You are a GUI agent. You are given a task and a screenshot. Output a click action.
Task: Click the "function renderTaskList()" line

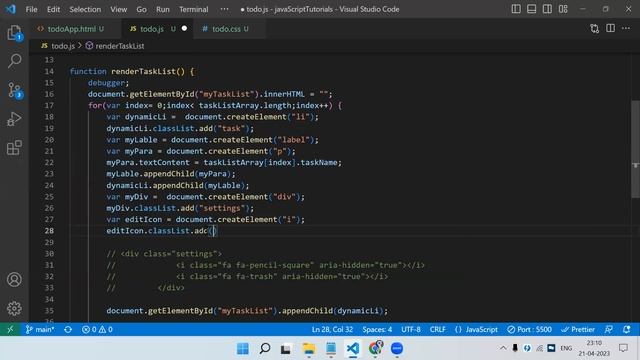pyautogui.click(x=132, y=71)
